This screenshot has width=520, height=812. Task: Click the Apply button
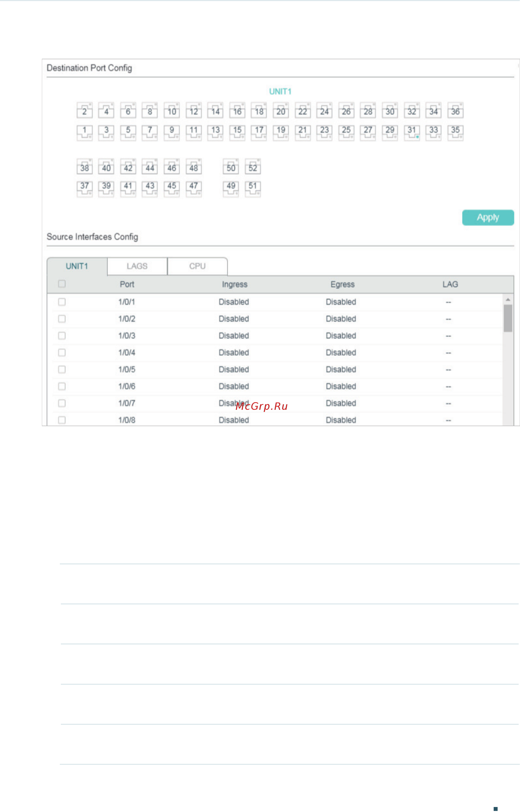click(x=488, y=217)
